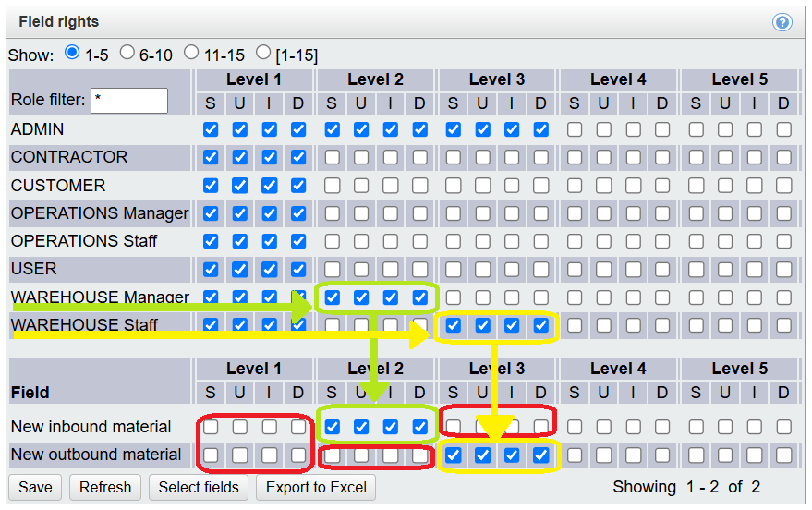Uncheck WAREHOUSE Manager Level 2 S checkbox
Screen dimensions: 812x510
pos(333,297)
